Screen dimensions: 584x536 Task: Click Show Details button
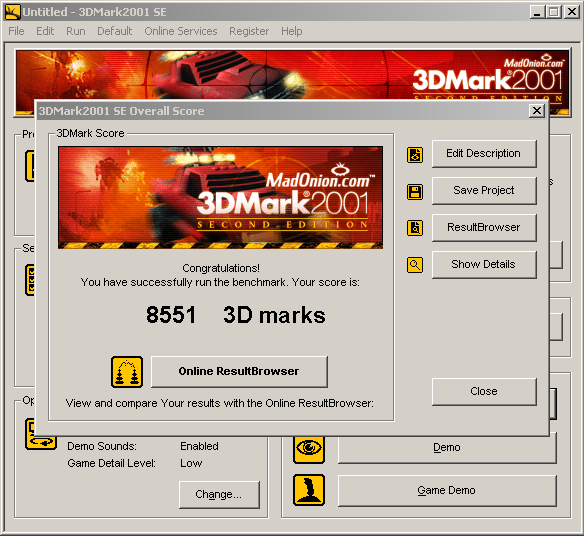click(484, 264)
